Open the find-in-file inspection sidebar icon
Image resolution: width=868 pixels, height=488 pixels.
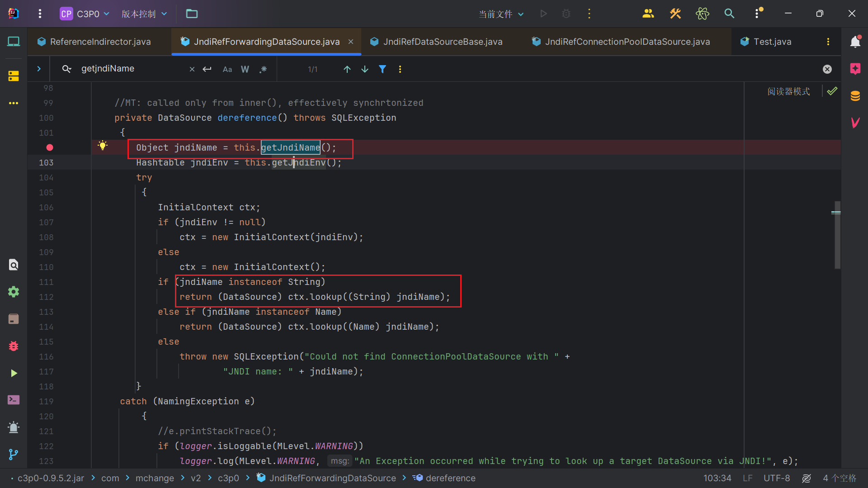coord(14,265)
